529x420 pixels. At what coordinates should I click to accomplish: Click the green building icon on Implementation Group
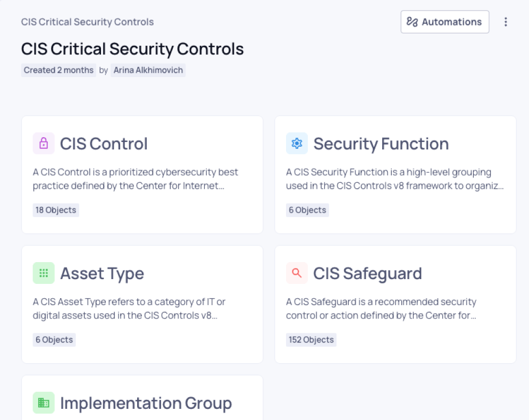click(x=44, y=402)
